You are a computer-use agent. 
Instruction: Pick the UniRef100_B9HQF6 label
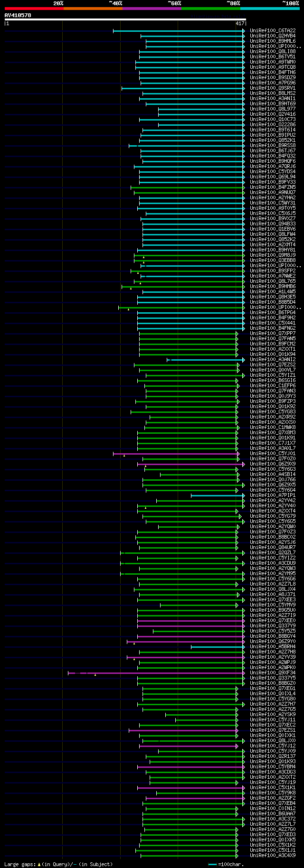pyautogui.click(x=273, y=161)
